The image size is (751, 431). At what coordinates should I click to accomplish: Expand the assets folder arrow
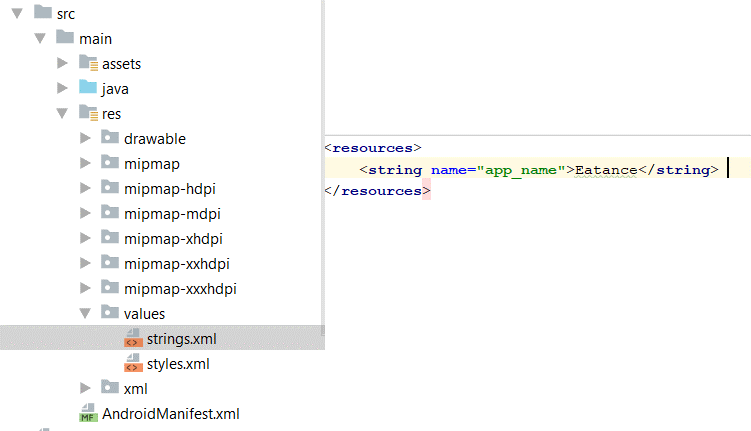(63, 63)
